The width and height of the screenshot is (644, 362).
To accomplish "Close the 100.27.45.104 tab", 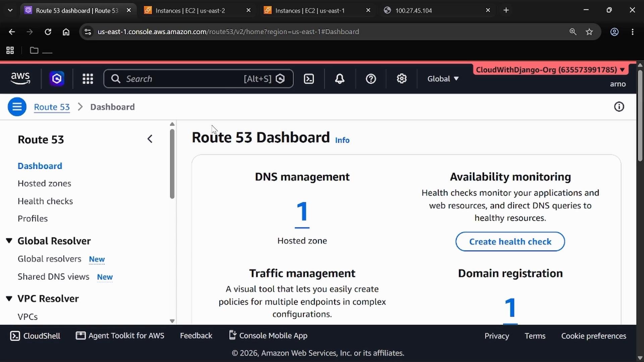I will pyautogui.click(x=488, y=10).
